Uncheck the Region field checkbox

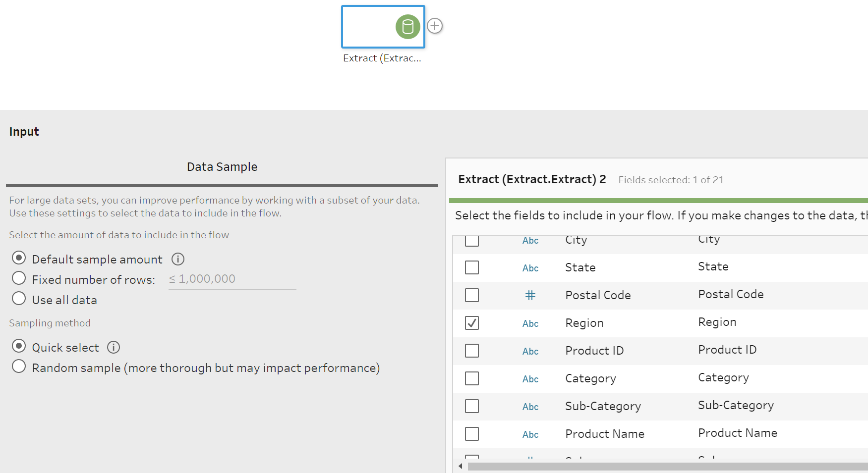click(x=471, y=322)
